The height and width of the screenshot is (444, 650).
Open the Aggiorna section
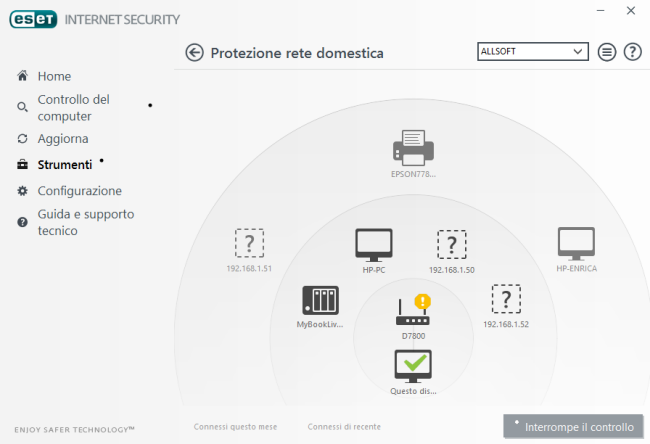click(63, 139)
